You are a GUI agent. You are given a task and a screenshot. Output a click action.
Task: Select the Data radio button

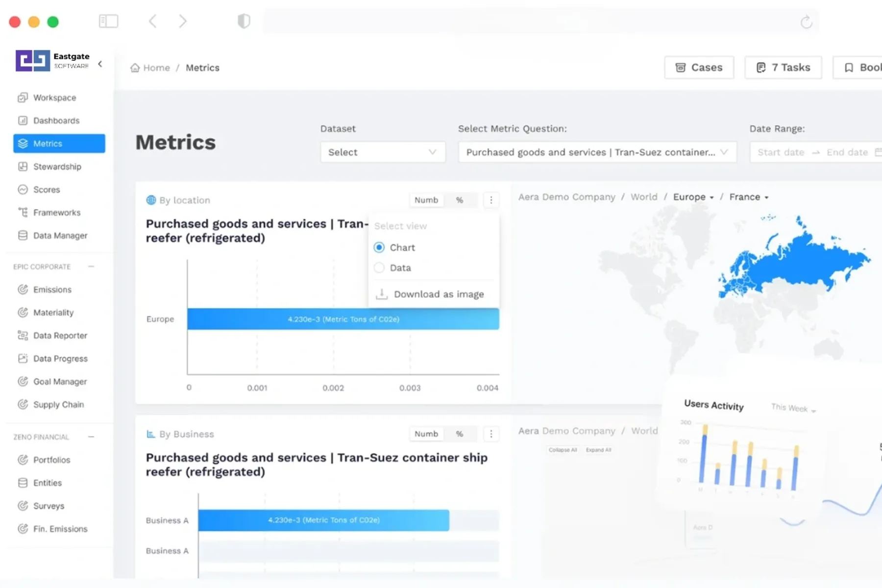pos(379,268)
